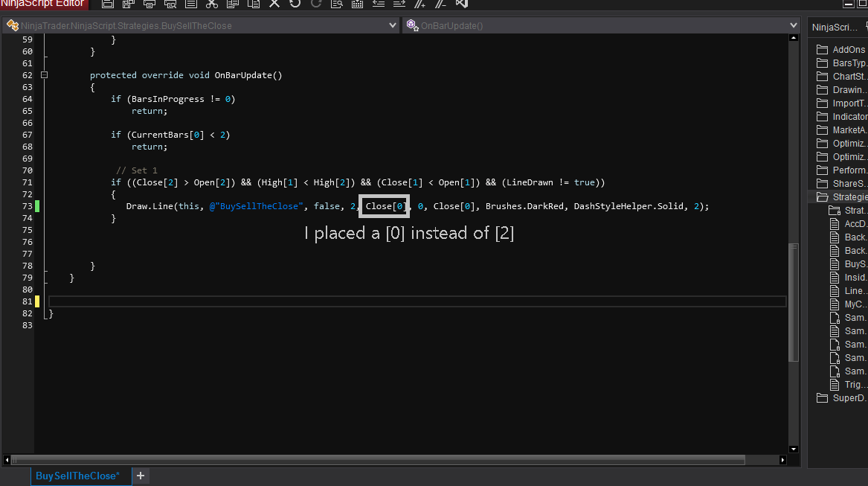The image size is (868, 486).
Task: Collapse the open Strategies folder
Action: coord(841,196)
